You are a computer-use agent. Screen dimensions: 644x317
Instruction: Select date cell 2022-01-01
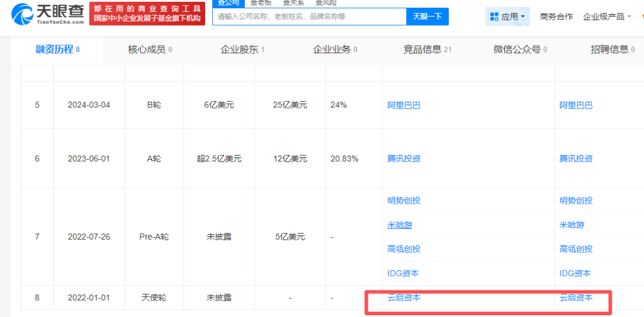tap(89, 298)
